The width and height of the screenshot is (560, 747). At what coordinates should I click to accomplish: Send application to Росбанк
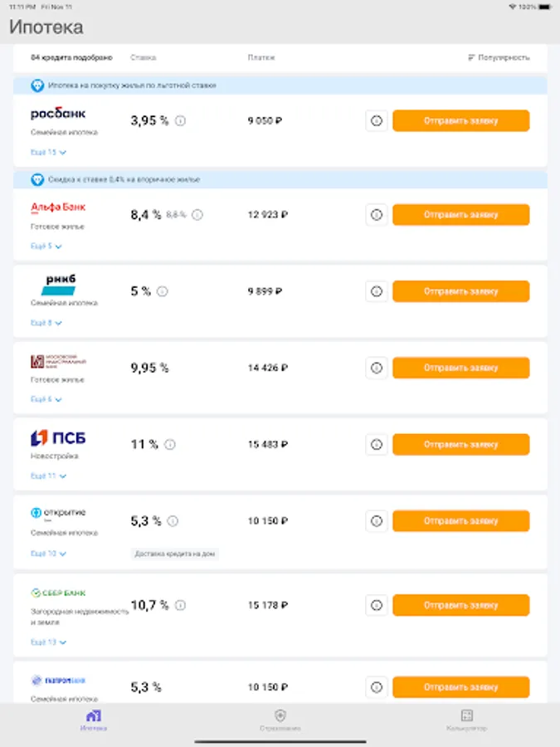coord(460,120)
